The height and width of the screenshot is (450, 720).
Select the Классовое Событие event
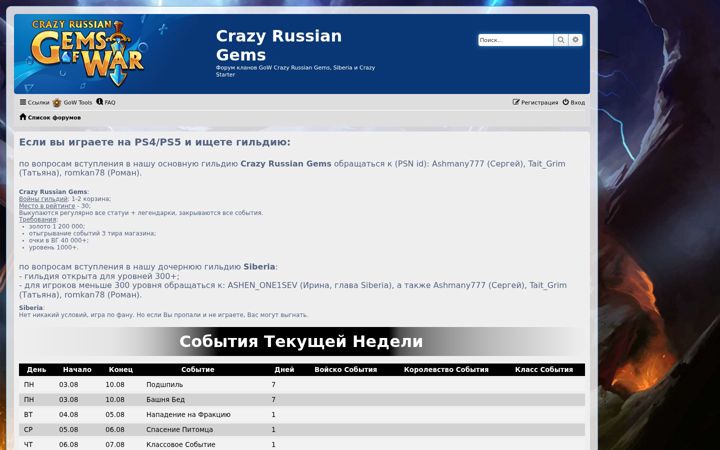tap(180, 444)
